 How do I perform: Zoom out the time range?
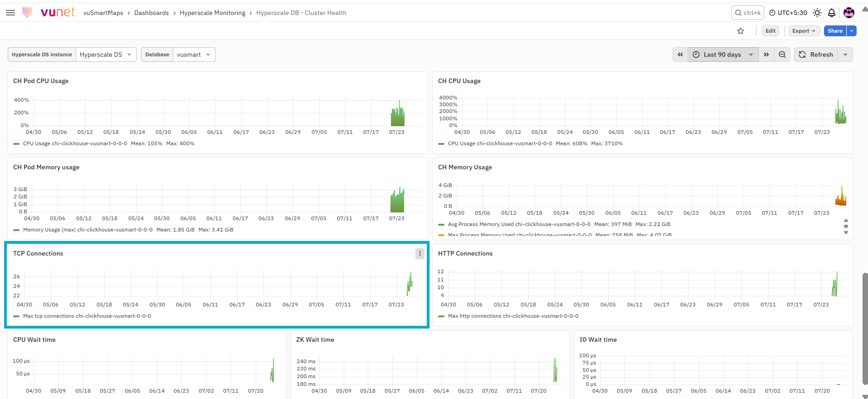pyautogui.click(x=782, y=54)
